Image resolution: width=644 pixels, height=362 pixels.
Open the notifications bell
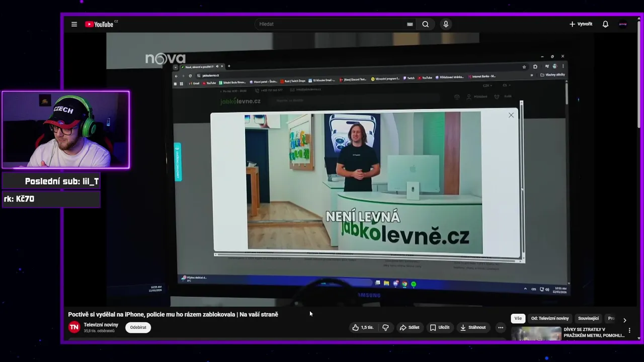605,24
